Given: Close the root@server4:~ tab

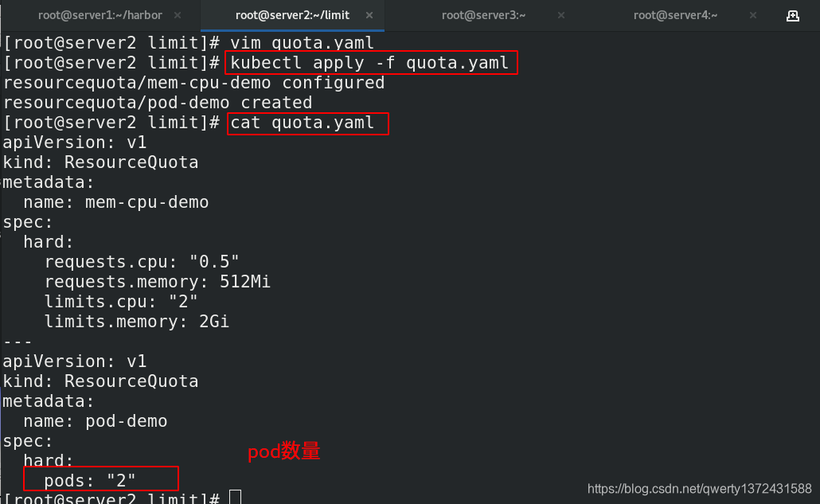Looking at the screenshot, I should tap(753, 15).
